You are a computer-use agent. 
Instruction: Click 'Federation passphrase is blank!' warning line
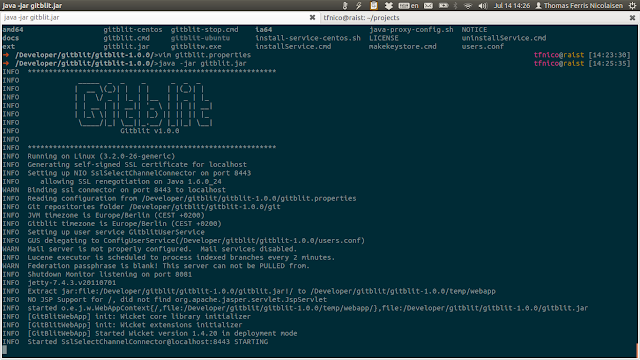168,266
